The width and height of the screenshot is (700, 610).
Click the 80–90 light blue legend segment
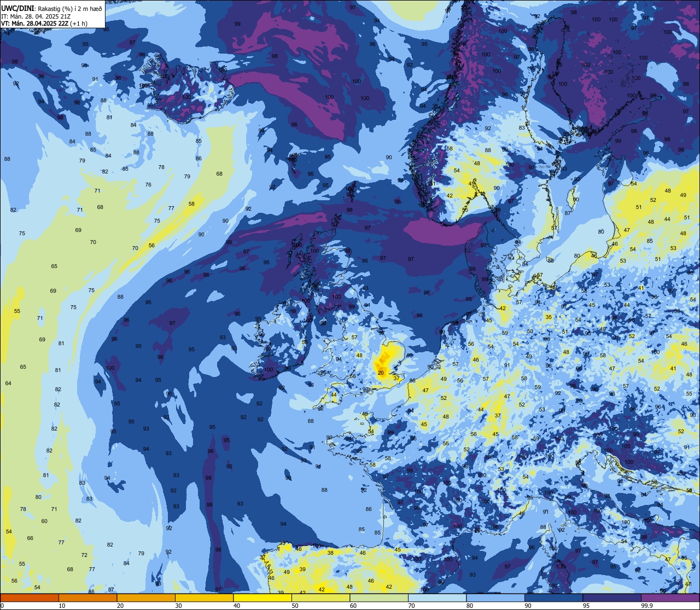coord(495,598)
